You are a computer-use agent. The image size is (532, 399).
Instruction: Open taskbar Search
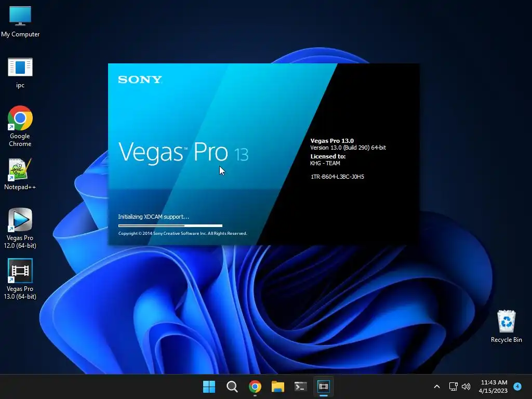tap(232, 387)
